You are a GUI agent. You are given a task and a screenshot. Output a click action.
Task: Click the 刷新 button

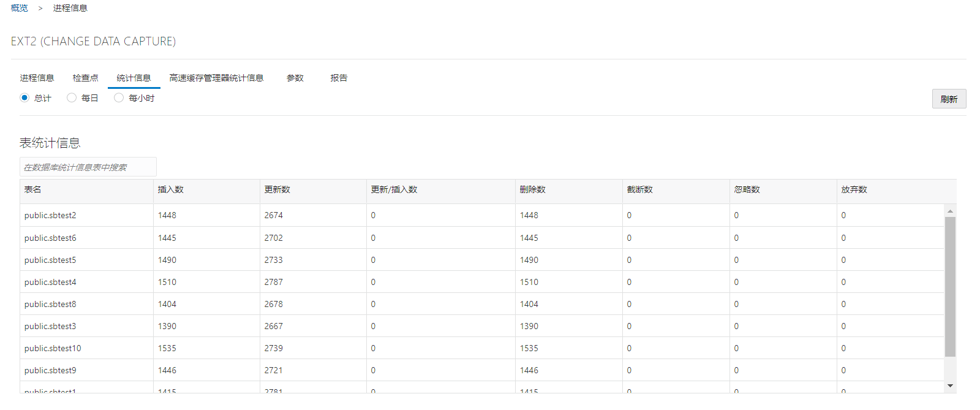pyautogui.click(x=949, y=99)
